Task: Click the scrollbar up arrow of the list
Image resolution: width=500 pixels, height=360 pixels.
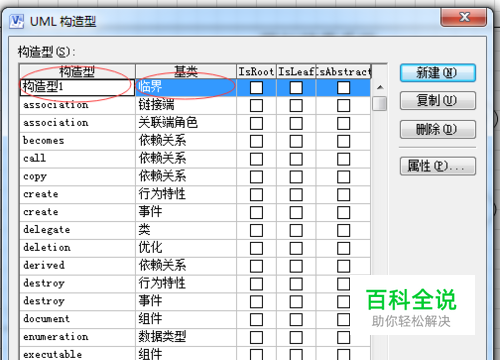Action: (380, 87)
